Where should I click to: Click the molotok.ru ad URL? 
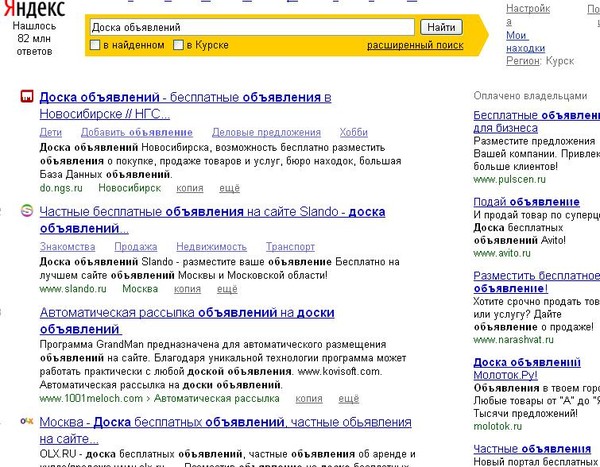497,426
